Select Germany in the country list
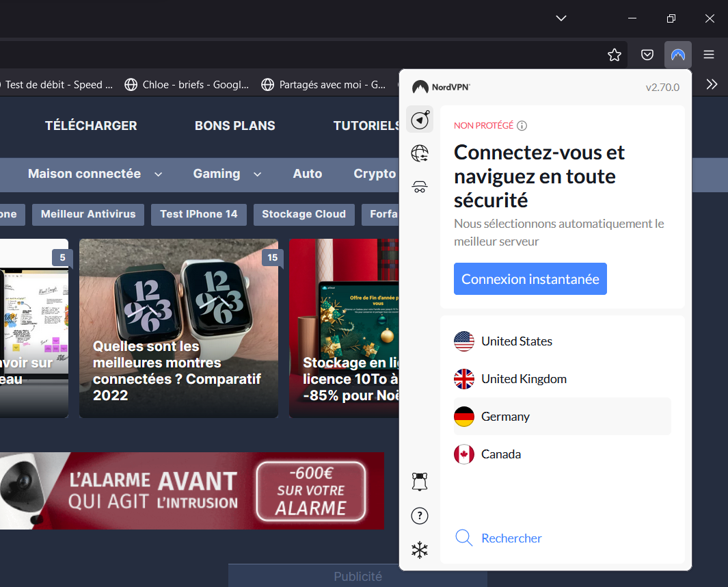Image resolution: width=728 pixels, height=587 pixels. tap(563, 417)
